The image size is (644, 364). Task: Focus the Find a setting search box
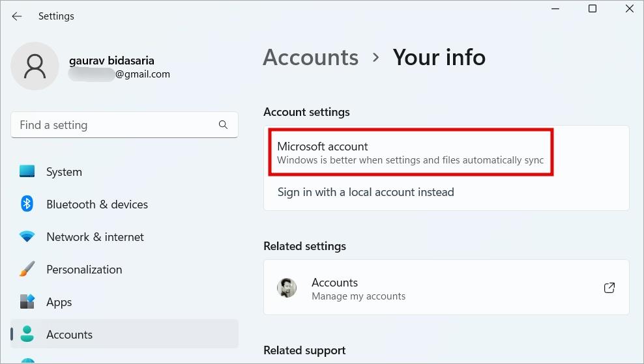click(124, 125)
